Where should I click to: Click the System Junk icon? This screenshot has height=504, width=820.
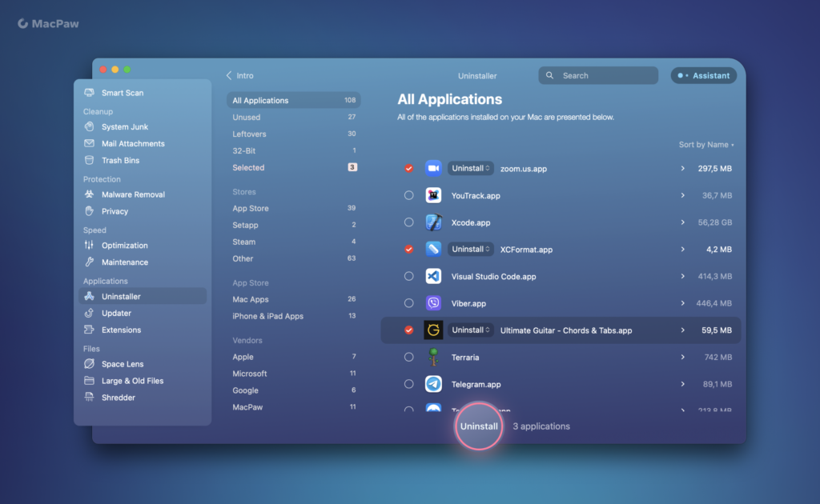tap(90, 126)
